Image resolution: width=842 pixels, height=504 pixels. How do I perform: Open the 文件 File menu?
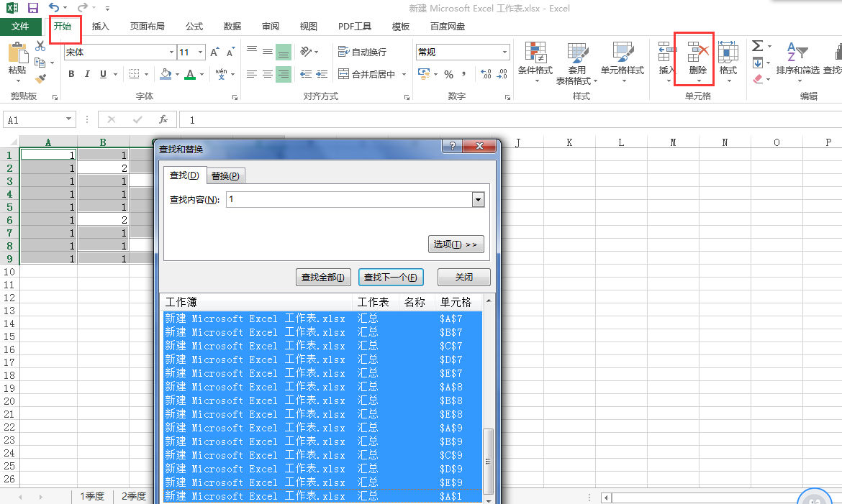point(20,27)
